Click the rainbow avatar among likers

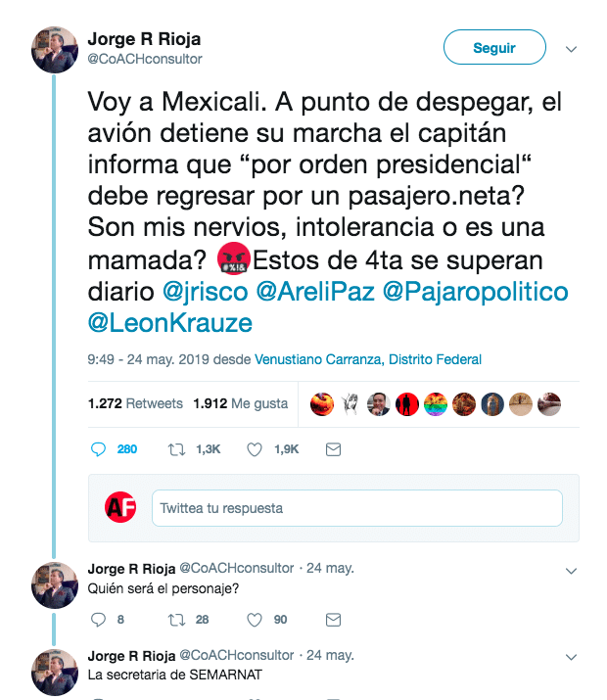(435, 404)
